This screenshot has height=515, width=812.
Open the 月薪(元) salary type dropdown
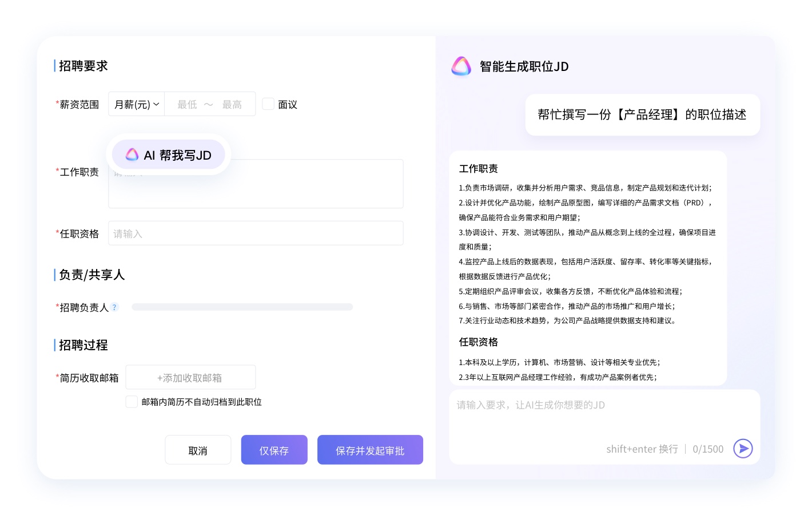[x=136, y=104]
